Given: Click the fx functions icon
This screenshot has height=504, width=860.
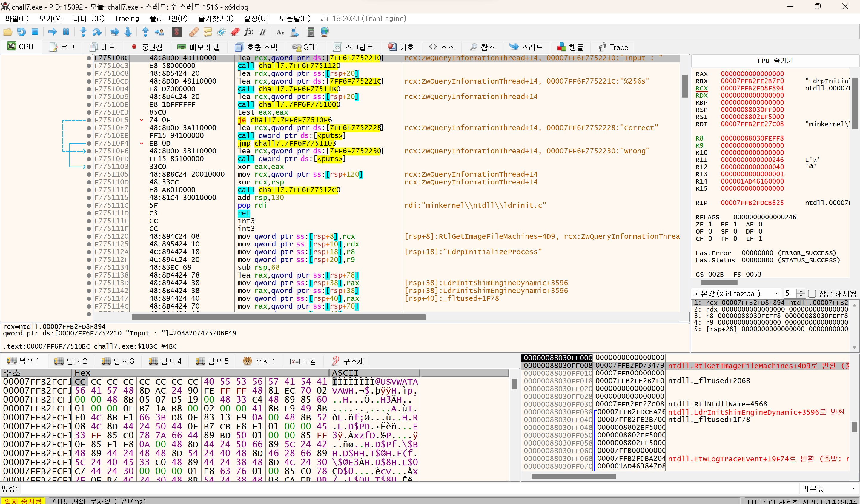Looking at the screenshot, I should point(248,32).
